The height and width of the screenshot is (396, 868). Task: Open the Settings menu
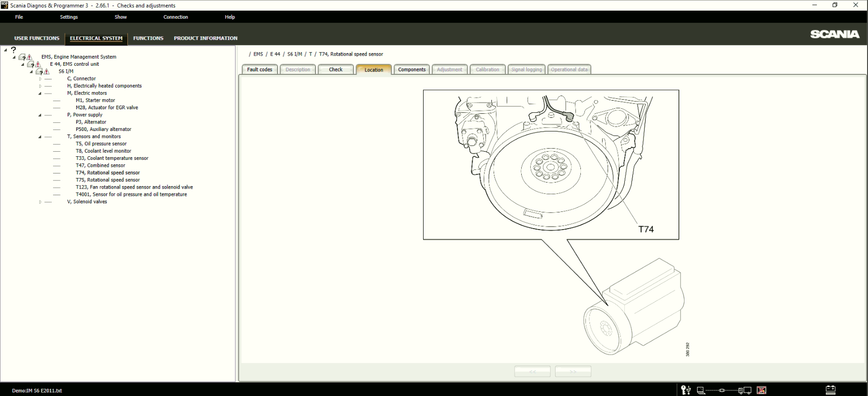pos(69,17)
